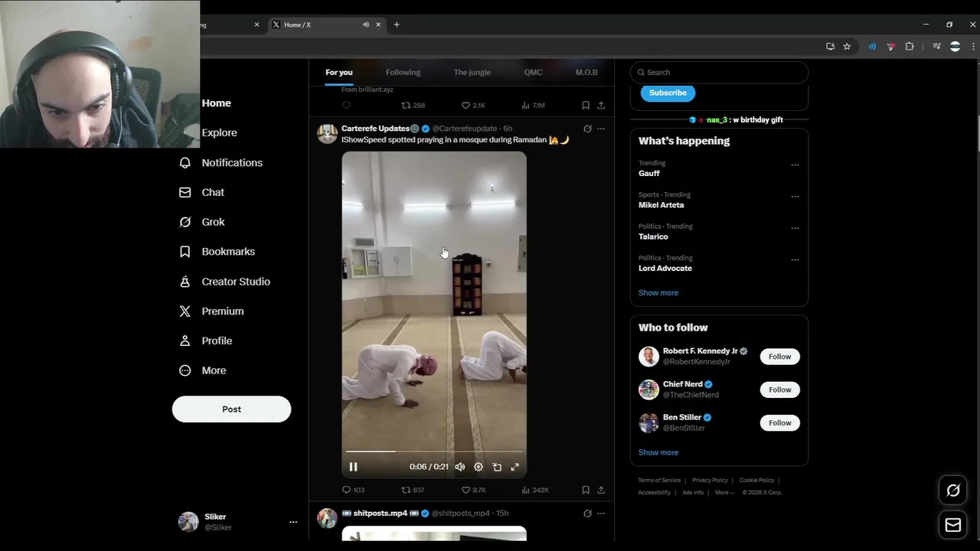Switch to The jungle tab
The width and height of the screenshot is (980, 551).
click(472, 72)
